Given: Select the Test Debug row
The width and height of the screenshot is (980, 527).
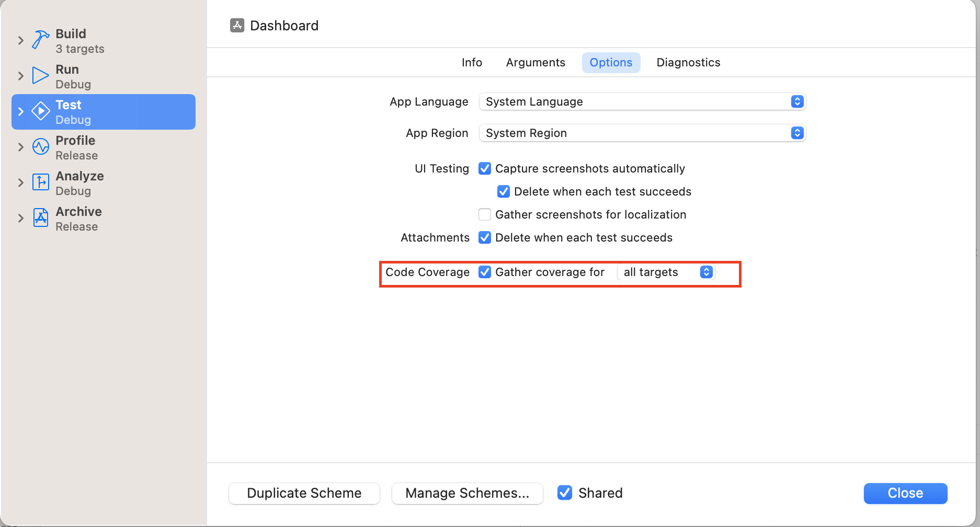Looking at the screenshot, I should click(104, 112).
